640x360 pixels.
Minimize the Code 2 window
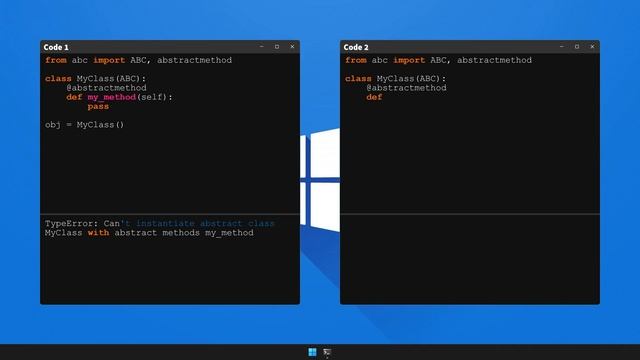pos(562,47)
